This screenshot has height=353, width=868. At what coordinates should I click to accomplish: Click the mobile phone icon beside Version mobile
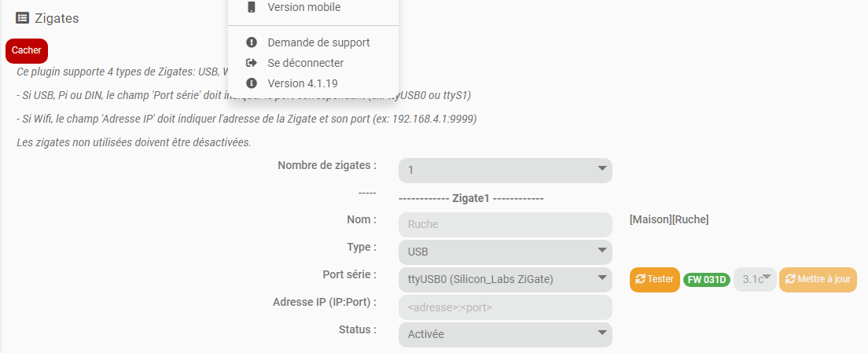point(252,7)
